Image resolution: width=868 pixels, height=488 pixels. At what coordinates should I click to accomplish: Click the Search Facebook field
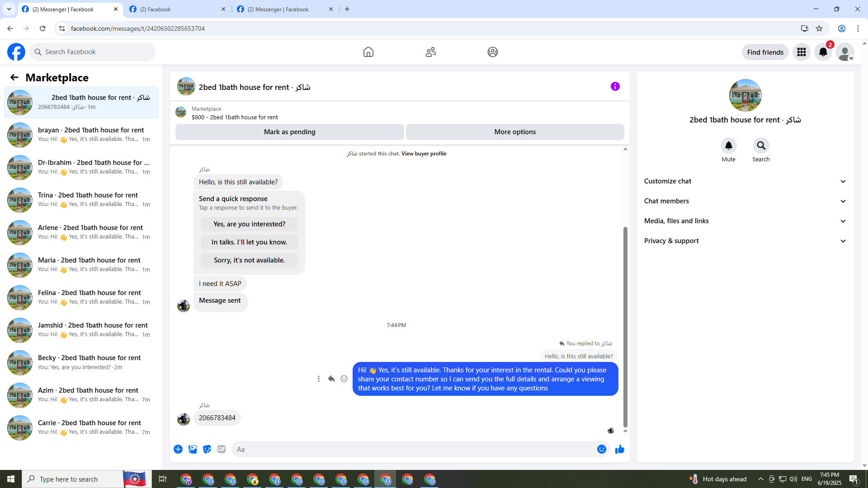tap(92, 52)
